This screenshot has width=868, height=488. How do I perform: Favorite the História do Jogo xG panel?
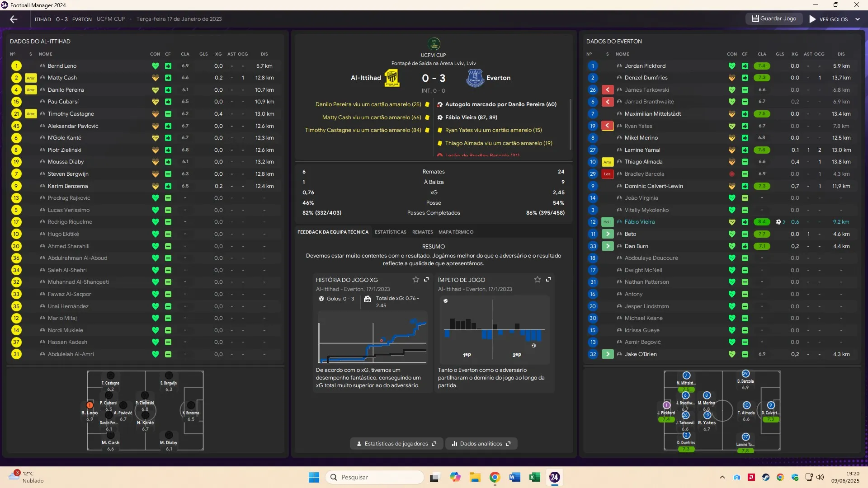(x=416, y=280)
